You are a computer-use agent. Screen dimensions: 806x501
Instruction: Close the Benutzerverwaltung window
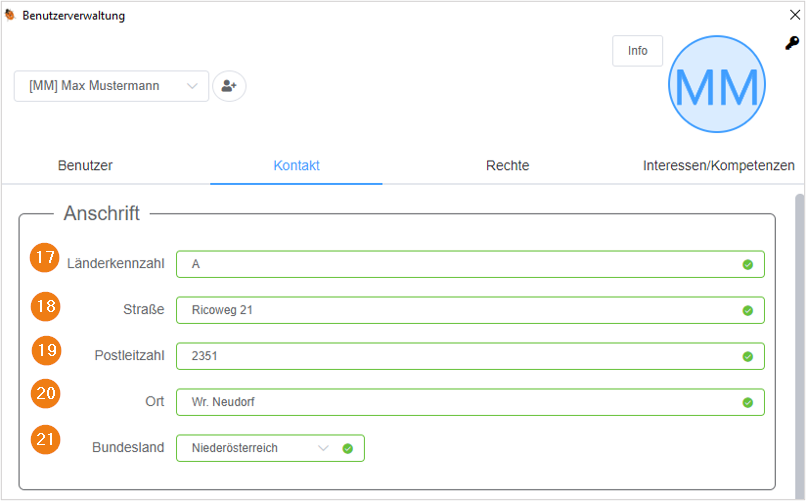795,15
